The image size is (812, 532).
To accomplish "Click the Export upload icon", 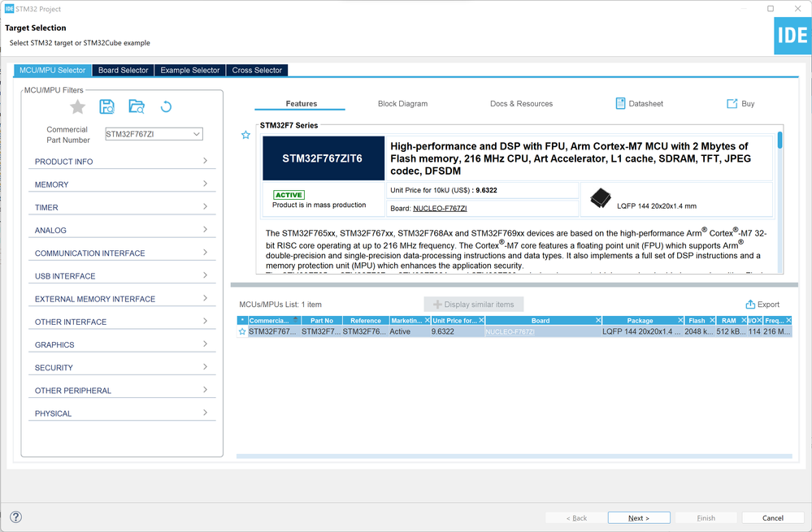I will pos(750,305).
